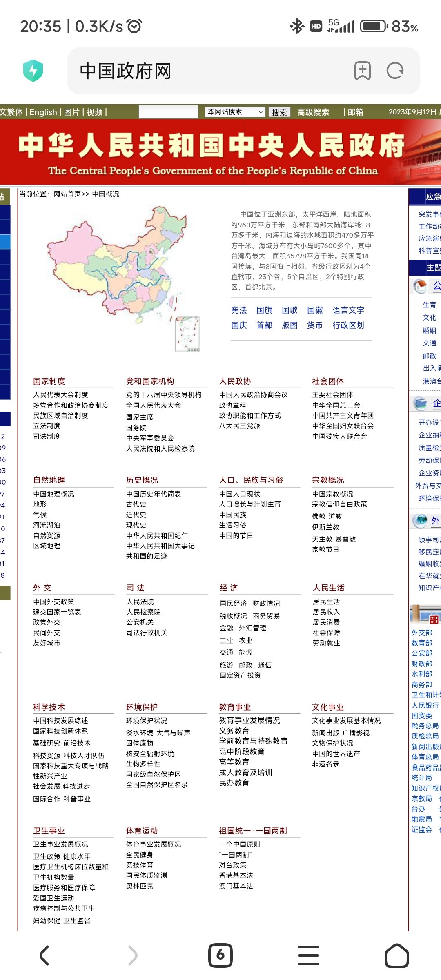Open the 社会团体 heading

pyautogui.click(x=328, y=381)
